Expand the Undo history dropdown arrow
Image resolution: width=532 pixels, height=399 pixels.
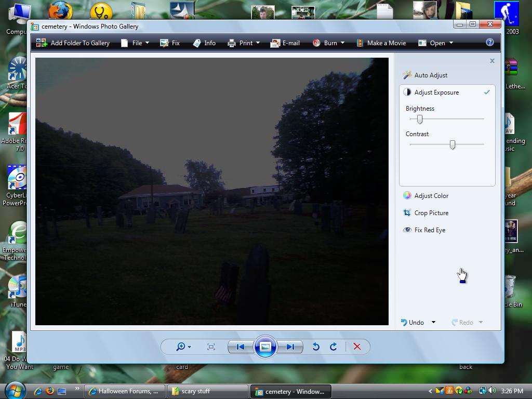(x=433, y=323)
